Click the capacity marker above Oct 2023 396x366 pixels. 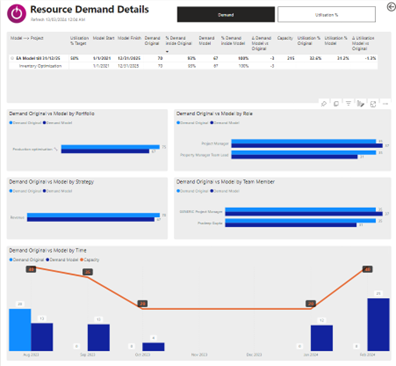pyautogui.click(x=143, y=304)
